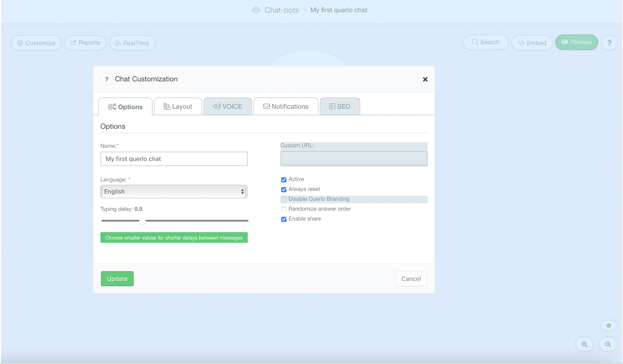Switch to the VOICE tab
623x364 pixels.
[228, 106]
